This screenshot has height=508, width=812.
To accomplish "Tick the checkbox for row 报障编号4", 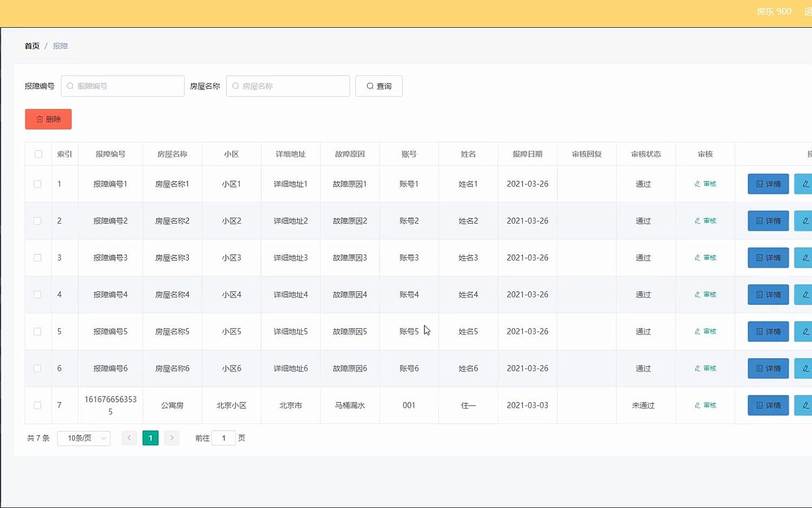I will 37,295.
